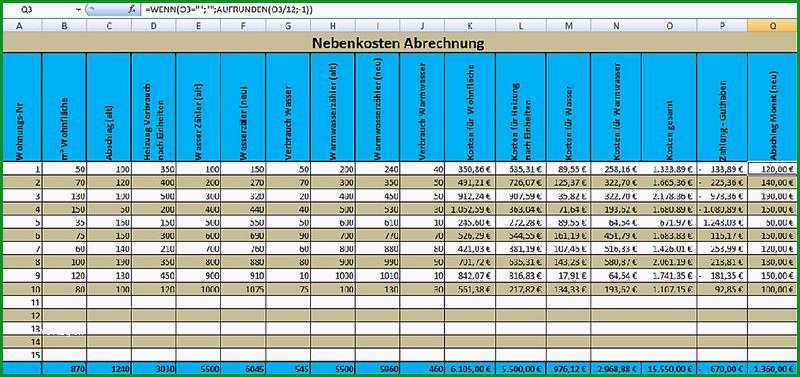Select cell with 912,24 €
This screenshot has width=800, height=377.
[470, 195]
